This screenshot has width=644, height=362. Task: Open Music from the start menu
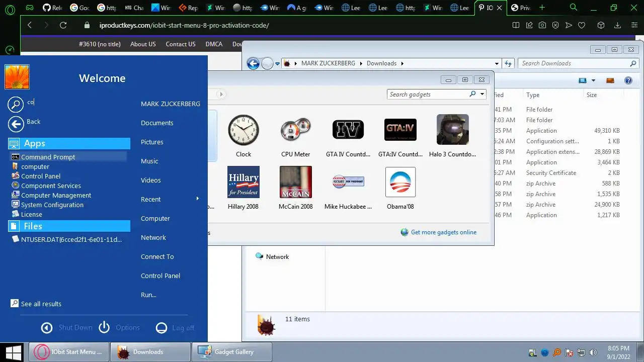(149, 161)
